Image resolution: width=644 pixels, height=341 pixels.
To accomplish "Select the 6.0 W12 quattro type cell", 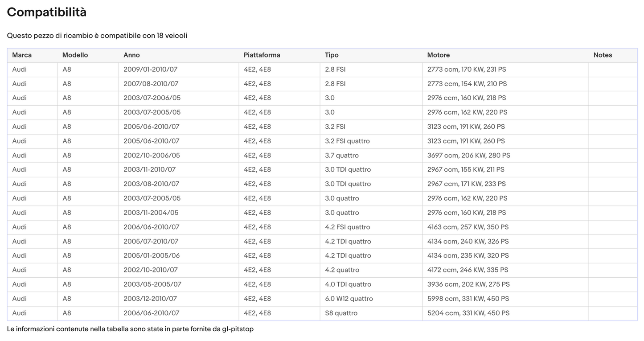I will pos(349,299).
